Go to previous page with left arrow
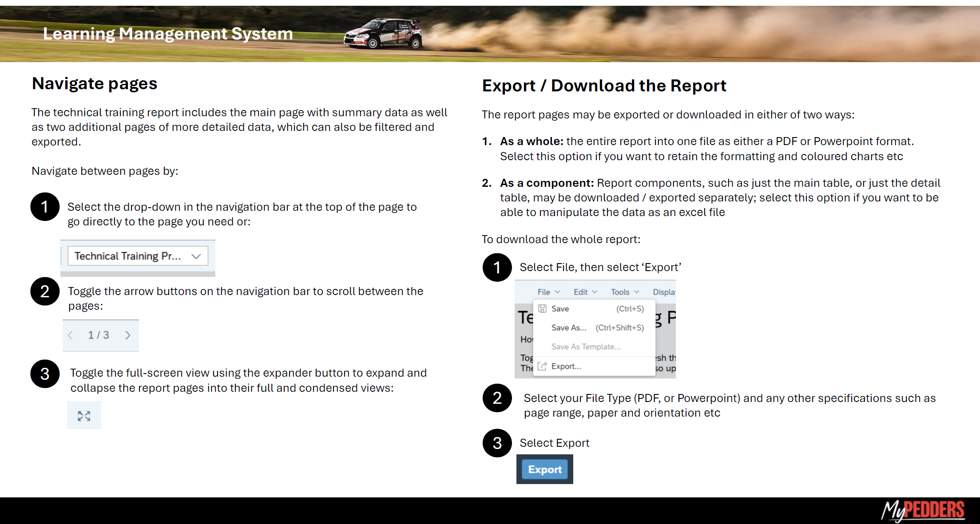Screen dimensions: 980x524 tap(71, 335)
